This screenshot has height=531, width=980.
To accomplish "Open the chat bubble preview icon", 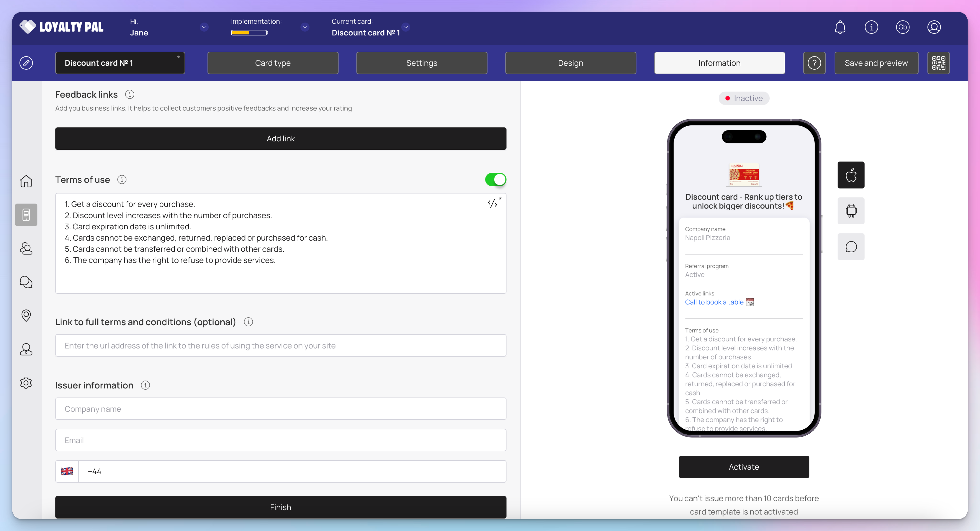I will [851, 247].
